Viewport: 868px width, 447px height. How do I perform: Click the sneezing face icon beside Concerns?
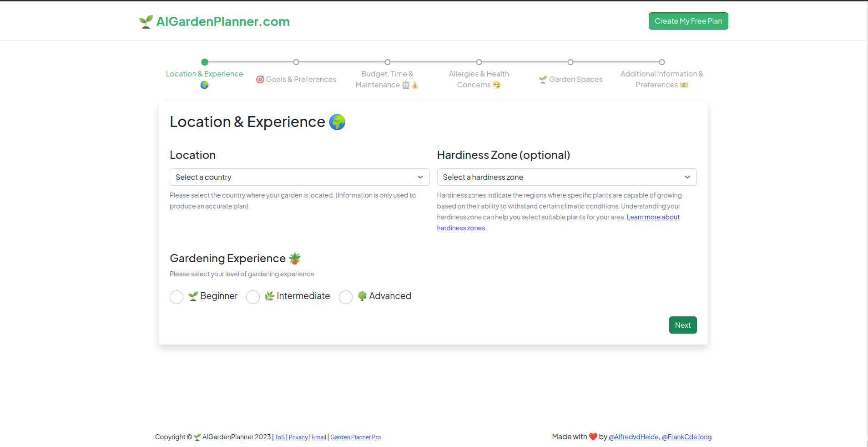(496, 85)
